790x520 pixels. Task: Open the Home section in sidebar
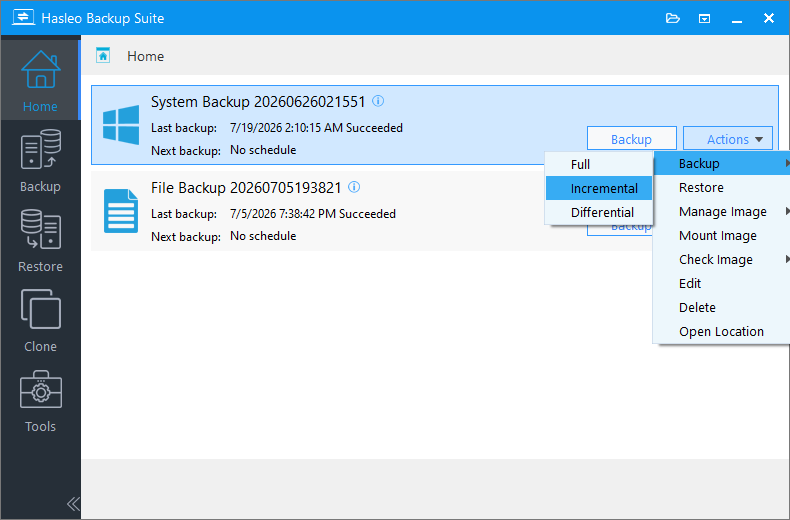[x=40, y=81]
